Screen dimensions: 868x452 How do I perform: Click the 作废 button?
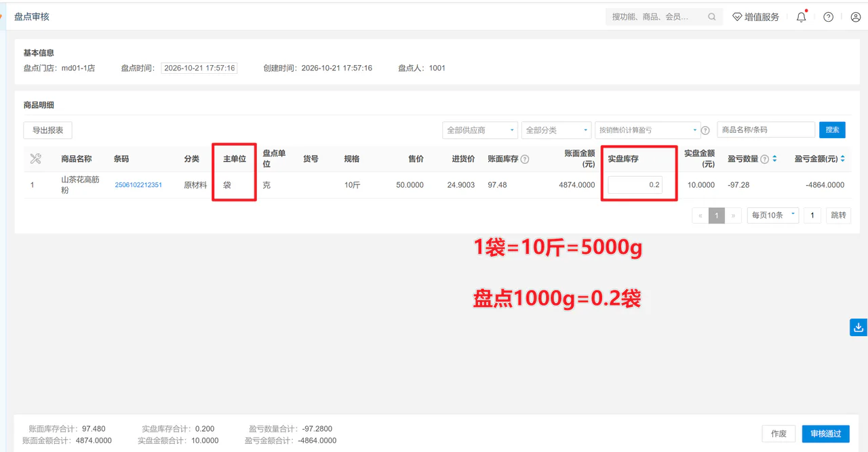[778, 434]
